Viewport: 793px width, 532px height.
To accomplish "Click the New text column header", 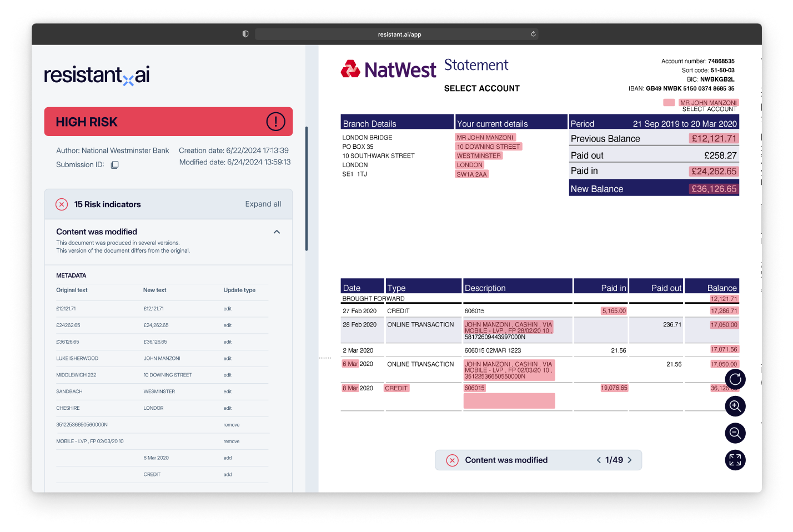I will click(155, 290).
